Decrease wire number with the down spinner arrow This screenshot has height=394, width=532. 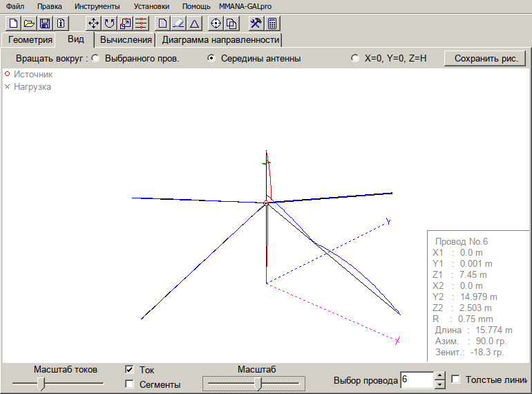click(x=439, y=384)
